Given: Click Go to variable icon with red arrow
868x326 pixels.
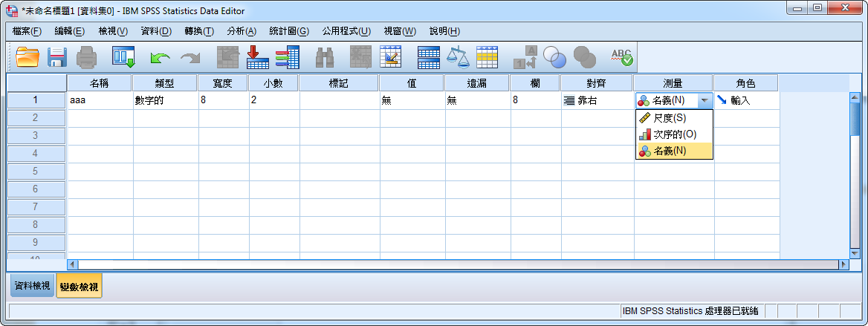Looking at the screenshot, I should click(x=257, y=56).
